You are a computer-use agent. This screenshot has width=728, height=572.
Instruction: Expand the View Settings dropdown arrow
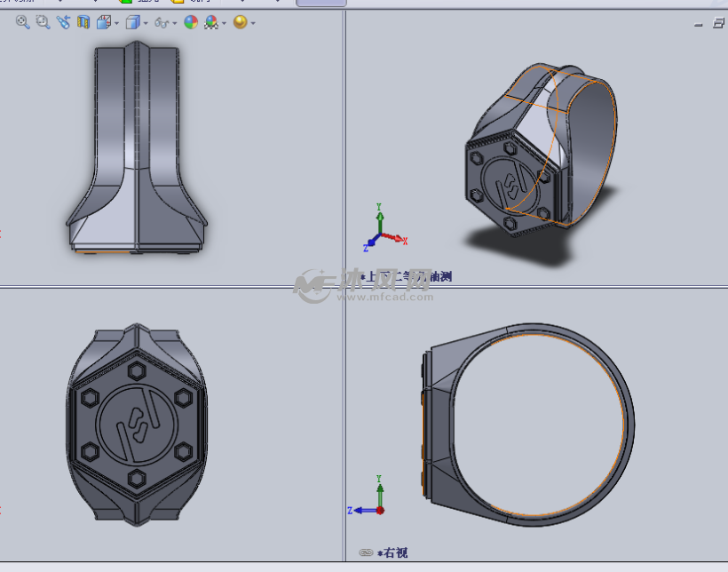tap(253, 23)
